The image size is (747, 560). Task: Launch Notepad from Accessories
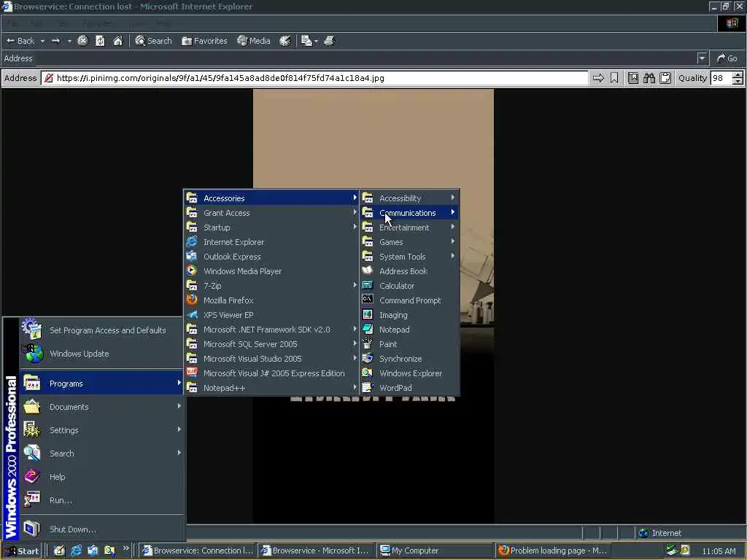[410, 330]
